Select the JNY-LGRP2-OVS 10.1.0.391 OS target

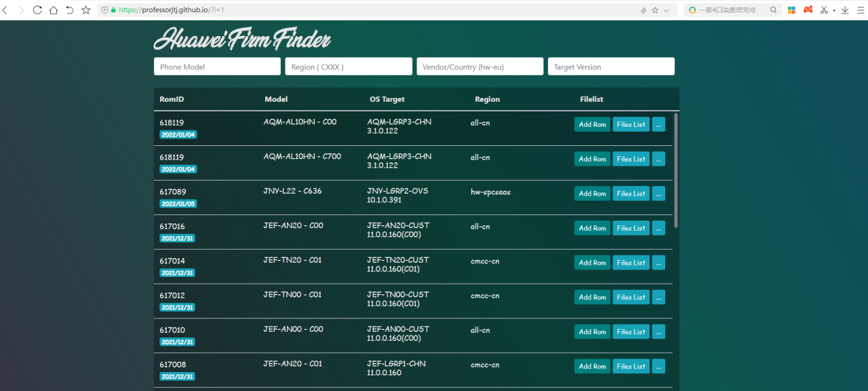397,195
